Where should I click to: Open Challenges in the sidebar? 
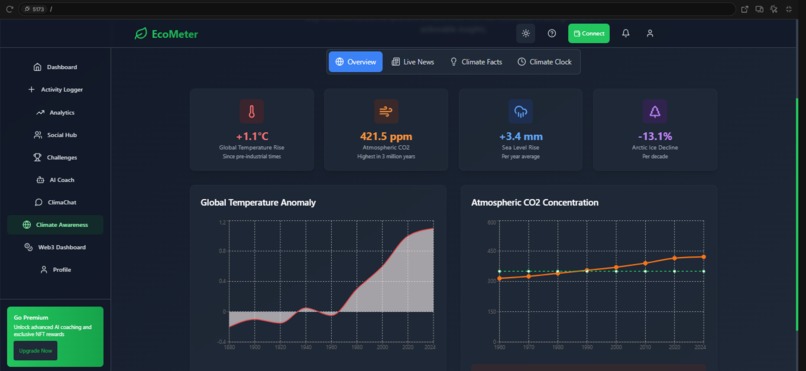[55, 158]
